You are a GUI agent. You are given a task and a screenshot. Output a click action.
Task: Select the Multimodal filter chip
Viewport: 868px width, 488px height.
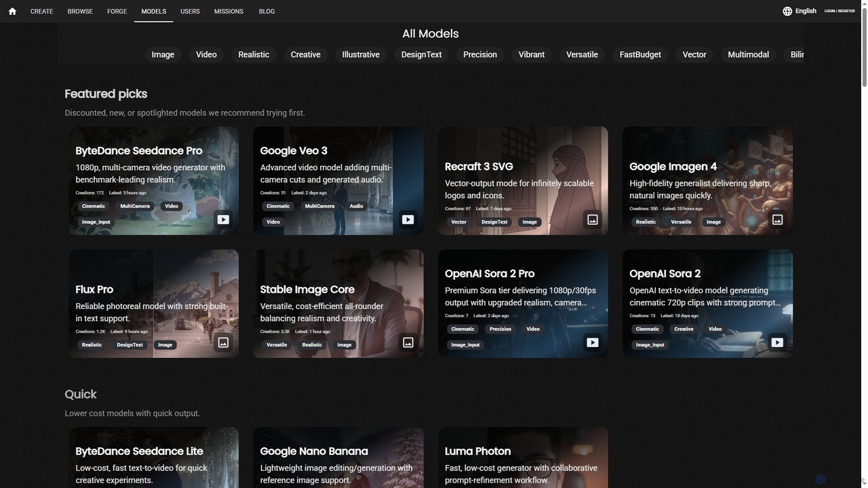pyautogui.click(x=749, y=55)
